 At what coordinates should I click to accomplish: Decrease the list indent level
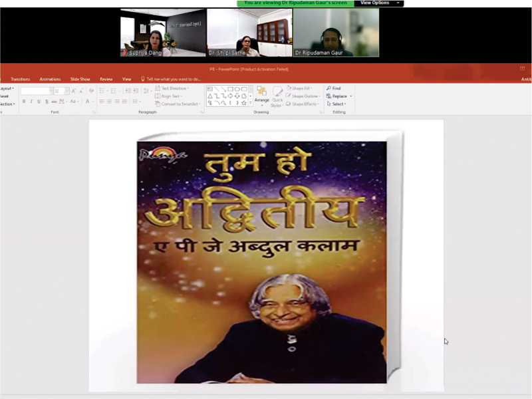pos(128,91)
